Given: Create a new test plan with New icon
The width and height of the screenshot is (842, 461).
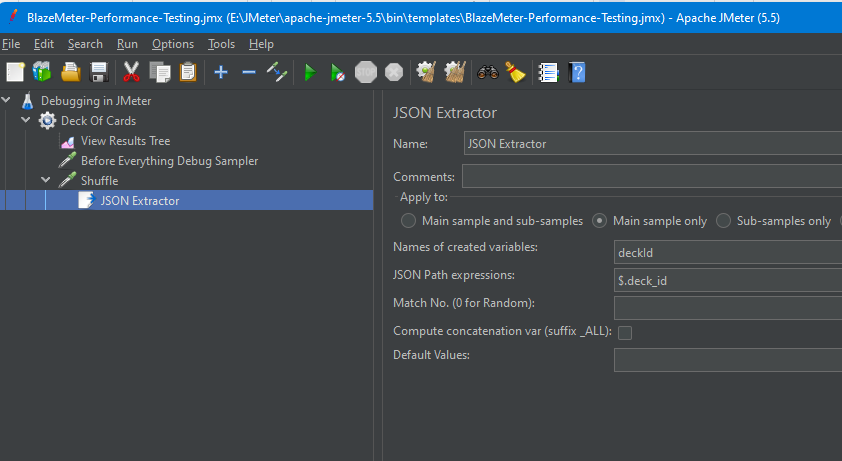Looking at the screenshot, I should coord(15,72).
